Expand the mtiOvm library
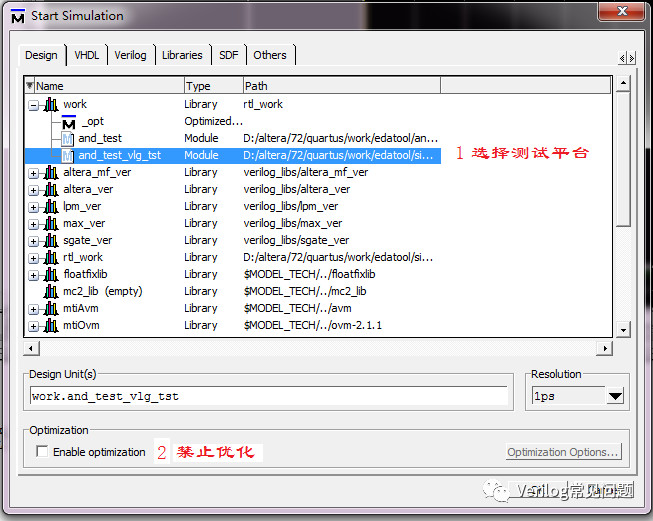The height and width of the screenshot is (521, 653). pyautogui.click(x=33, y=327)
